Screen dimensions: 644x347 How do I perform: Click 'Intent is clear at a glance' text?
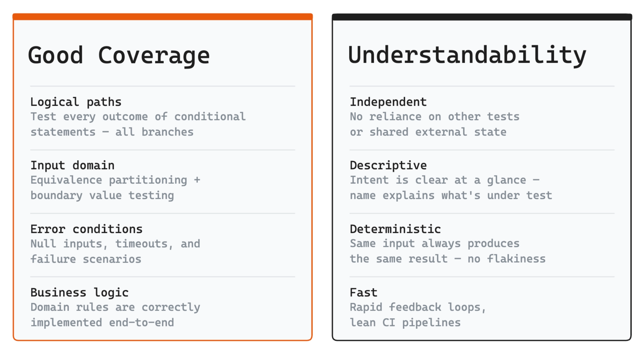(x=438, y=180)
